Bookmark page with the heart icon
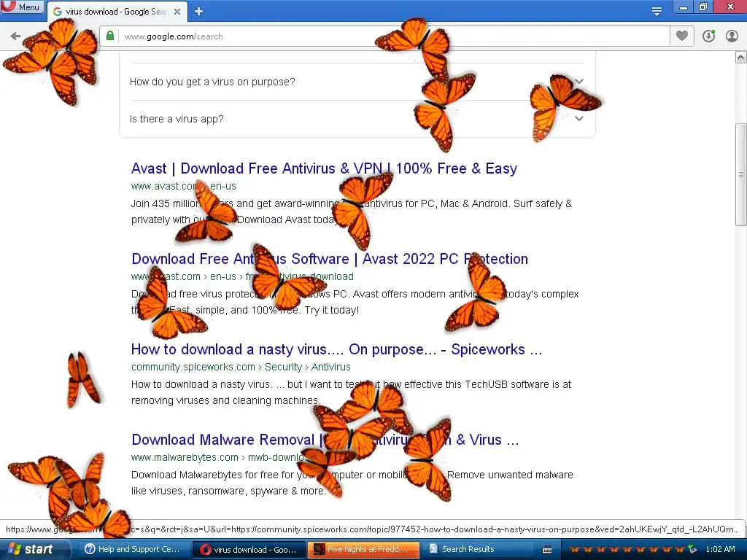 tap(682, 36)
